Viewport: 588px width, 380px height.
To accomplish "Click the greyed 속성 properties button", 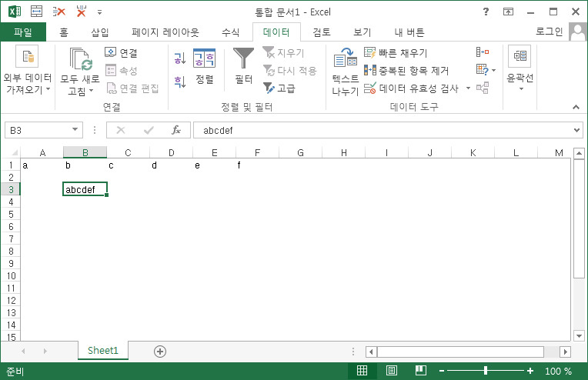I will point(121,70).
